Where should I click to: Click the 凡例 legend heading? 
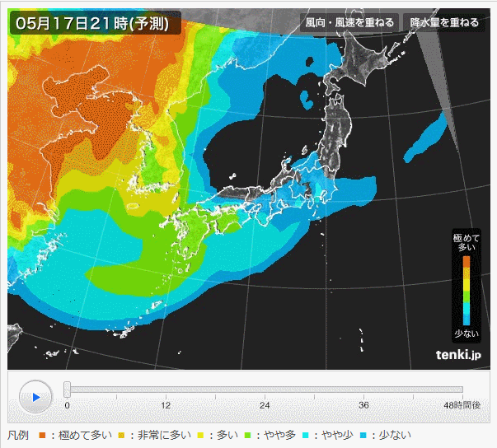[18, 435]
